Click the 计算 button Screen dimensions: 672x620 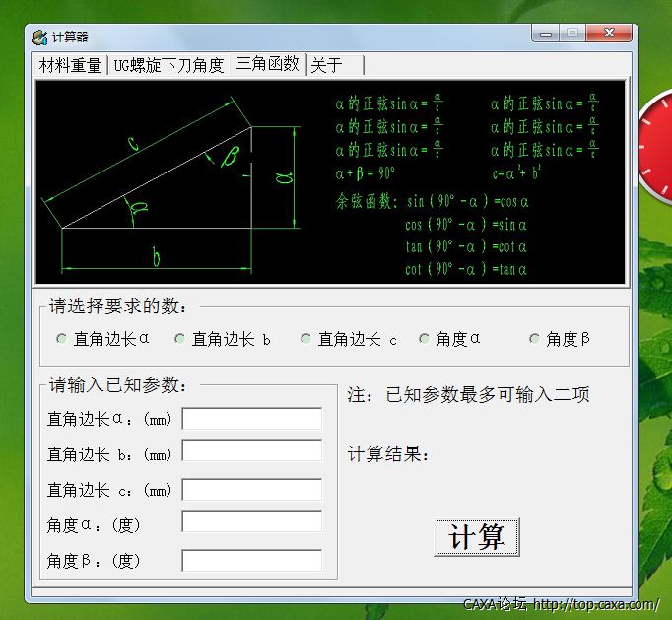477,537
